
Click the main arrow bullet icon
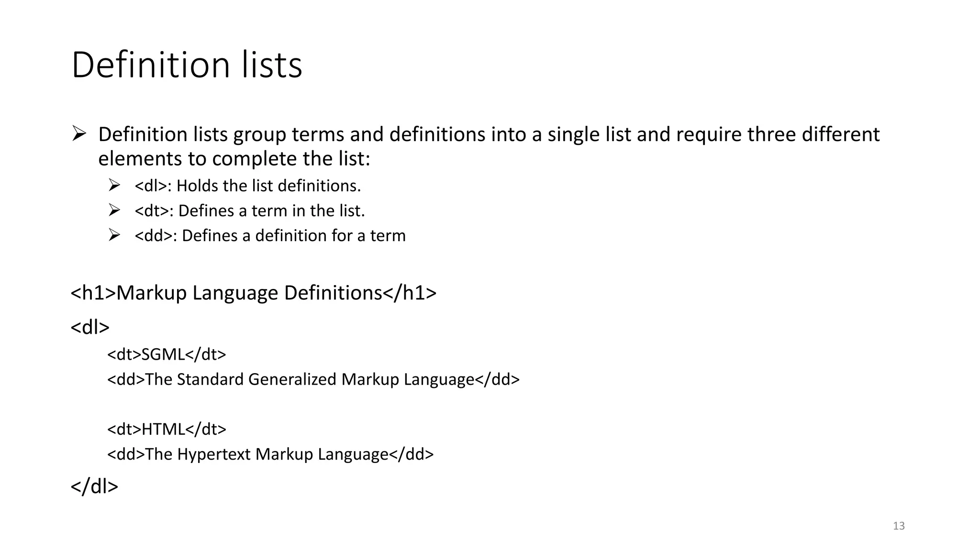pos(79,133)
